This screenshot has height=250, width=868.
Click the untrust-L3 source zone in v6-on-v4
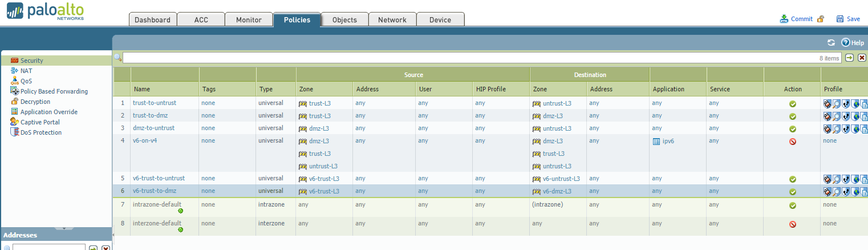coord(323,166)
